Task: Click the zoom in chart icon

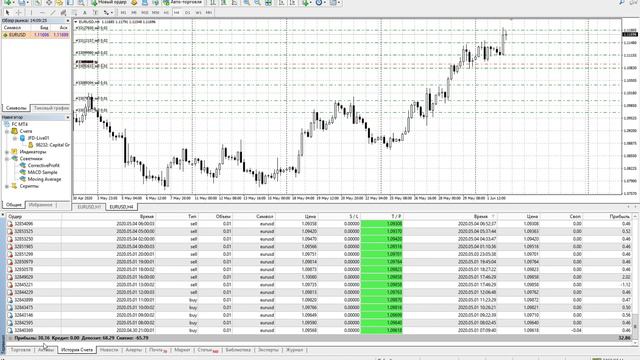Action: 247,2
